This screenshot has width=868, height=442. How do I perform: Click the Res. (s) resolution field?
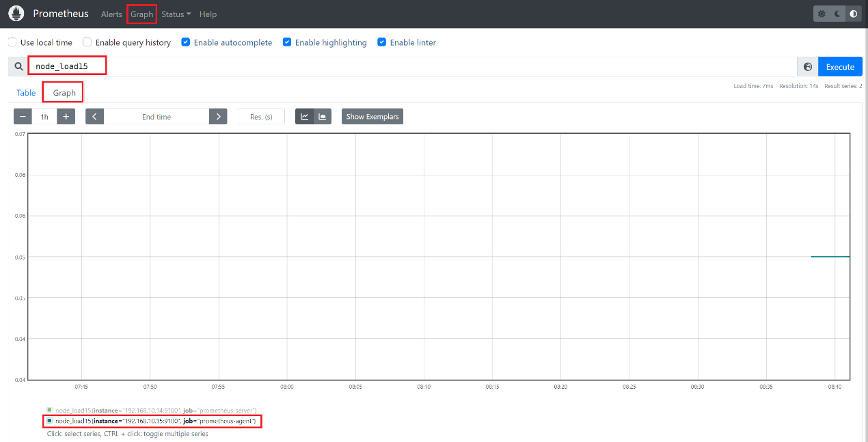pos(261,117)
